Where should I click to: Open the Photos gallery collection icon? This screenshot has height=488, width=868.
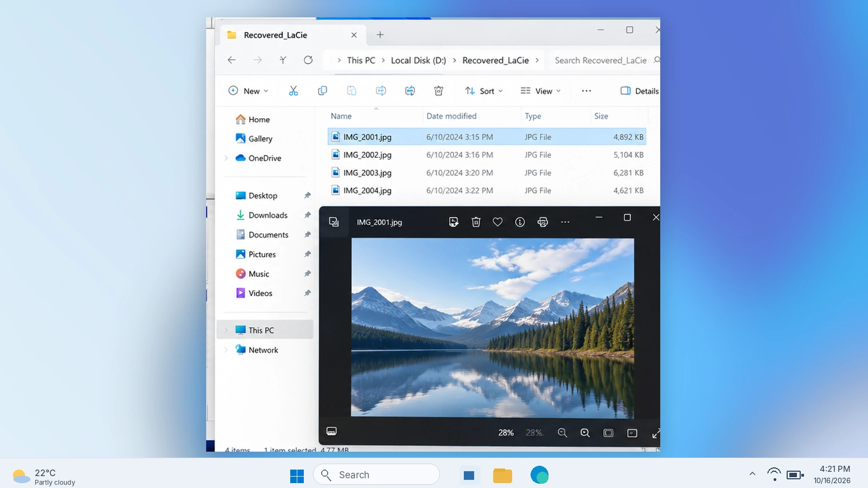[334, 222]
